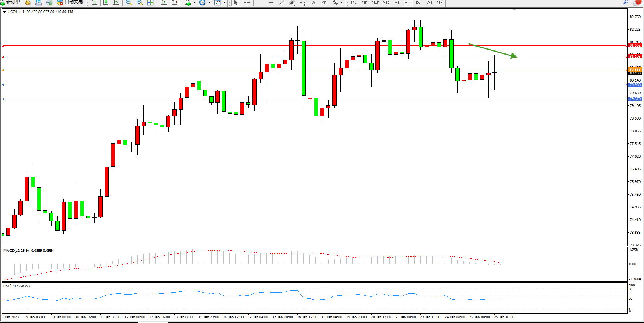Toggle chart Auto Scroll
Viewport: 644px width, 323px height.
[x=164, y=3]
